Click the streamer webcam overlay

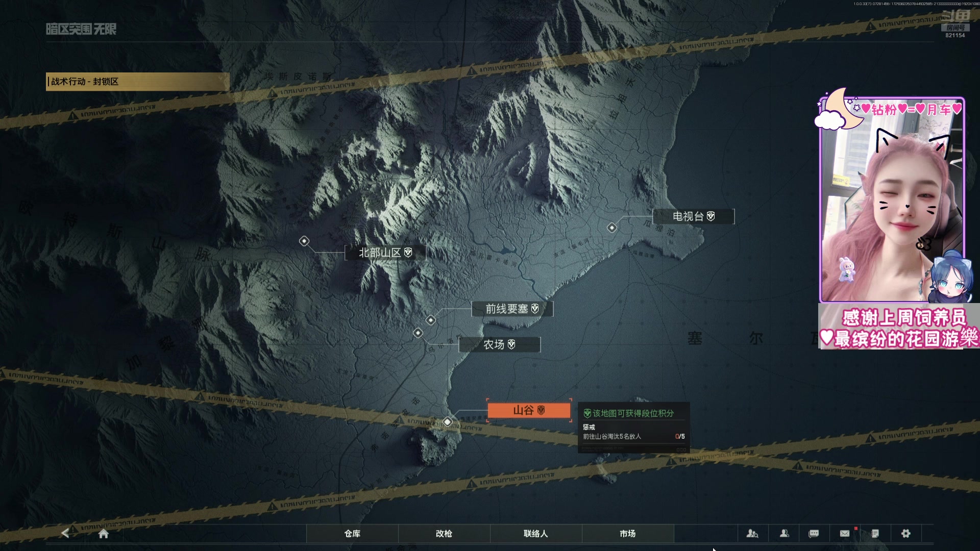pos(892,200)
